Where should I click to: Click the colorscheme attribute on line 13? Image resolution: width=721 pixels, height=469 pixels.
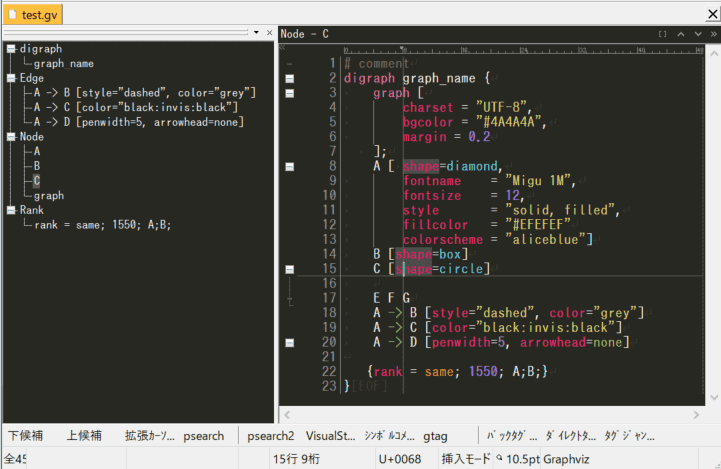(x=443, y=240)
